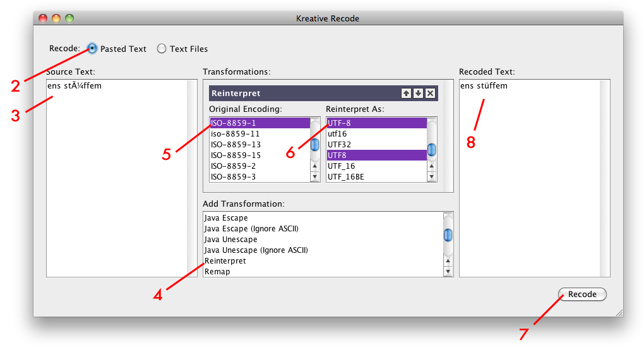Viewport: 644px width, 347px height.
Task: Click Reinterpret As scroll up arrow
Action: pos(432,166)
